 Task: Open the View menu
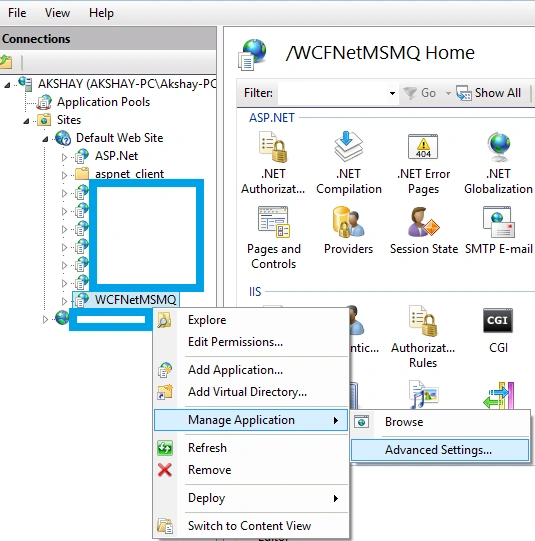(x=57, y=13)
